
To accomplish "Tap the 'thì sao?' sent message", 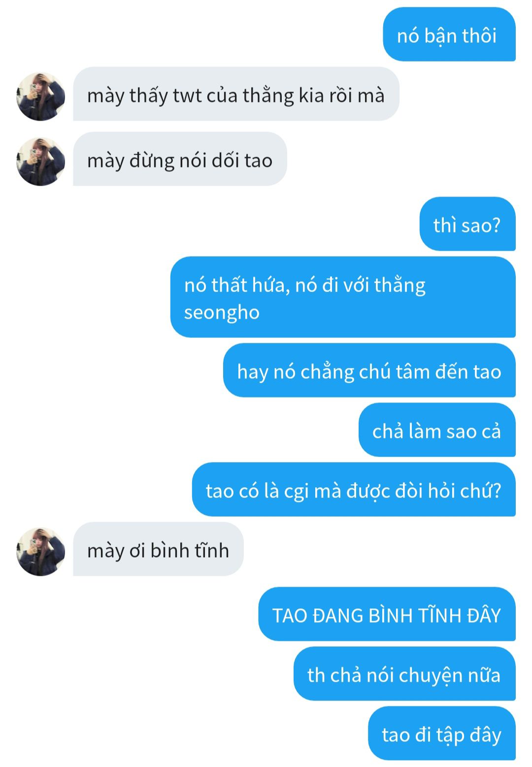I will [x=467, y=224].
